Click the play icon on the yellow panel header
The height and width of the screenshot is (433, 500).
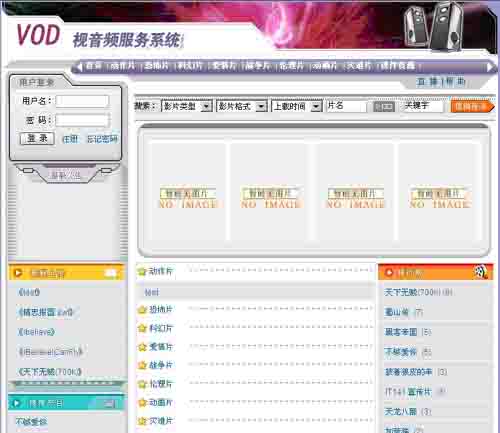point(17,273)
